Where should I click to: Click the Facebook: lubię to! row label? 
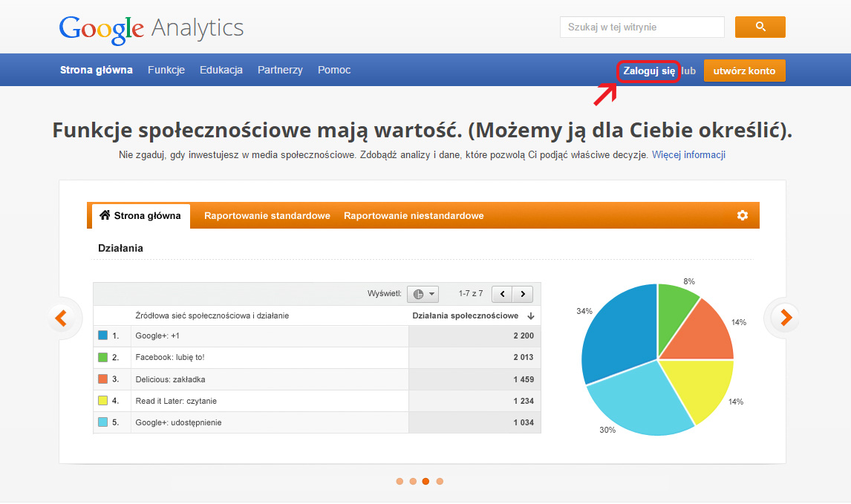[170, 358]
